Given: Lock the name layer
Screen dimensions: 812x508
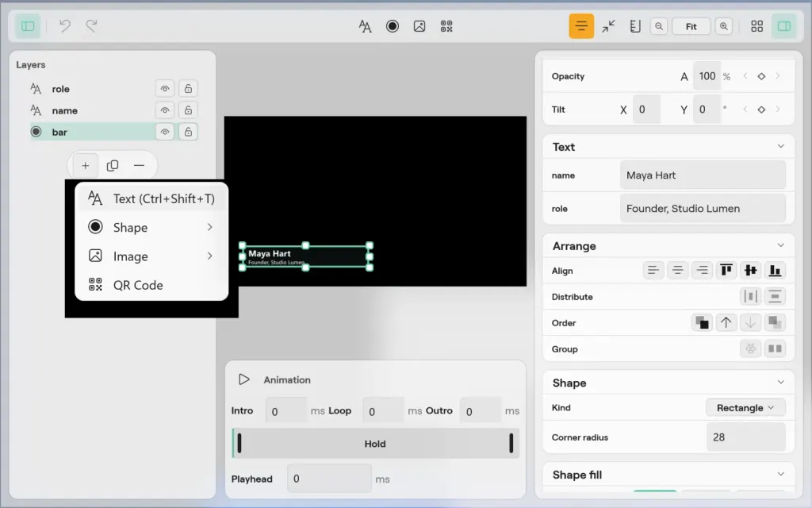Looking at the screenshot, I should point(188,110).
